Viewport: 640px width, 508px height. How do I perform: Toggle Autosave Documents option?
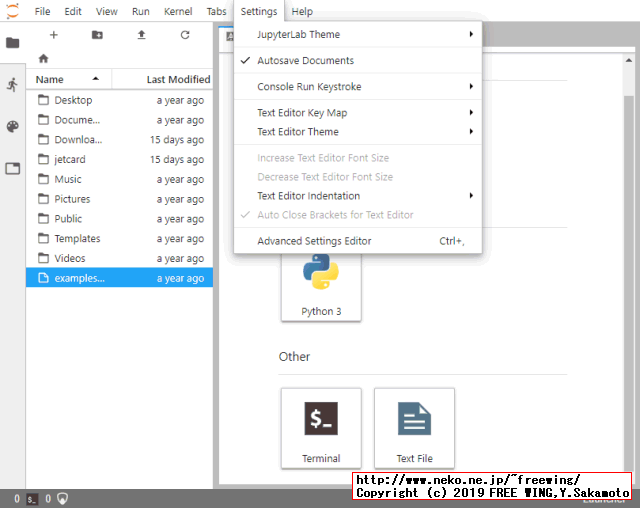(x=305, y=61)
